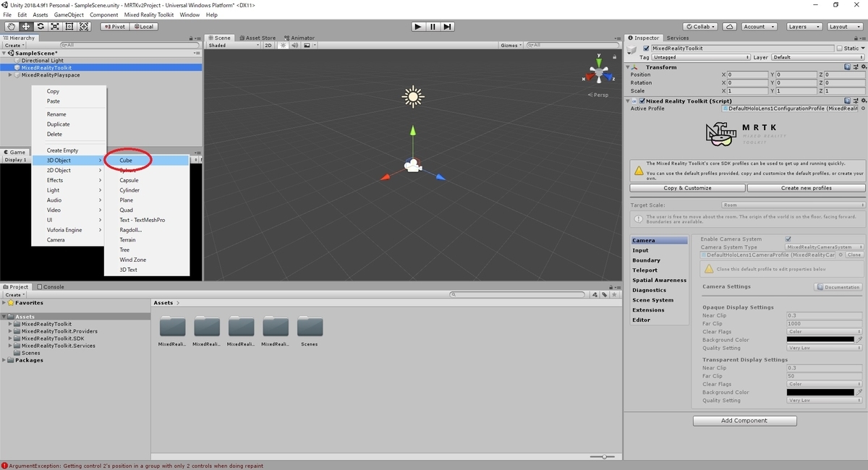Image resolution: width=868 pixels, height=470 pixels.
Task: Click search-by-type icon in Project panel
Action: pyautogui.click(x=595, y=294)
